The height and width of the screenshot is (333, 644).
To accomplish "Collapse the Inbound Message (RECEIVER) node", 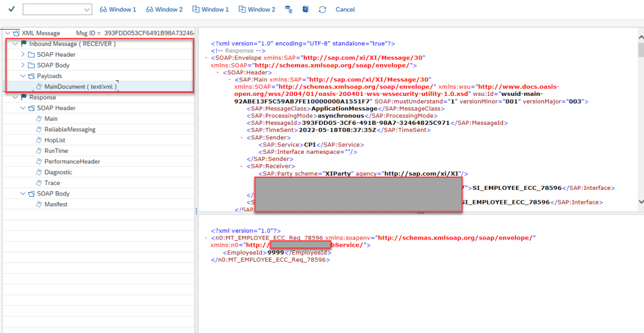I will tap(15, 44).
